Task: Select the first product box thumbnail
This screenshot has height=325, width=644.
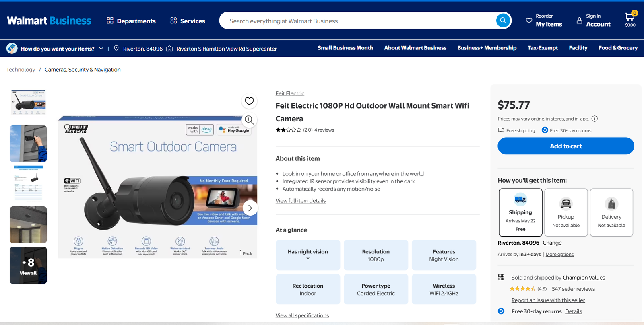Action: coord(28,103)
